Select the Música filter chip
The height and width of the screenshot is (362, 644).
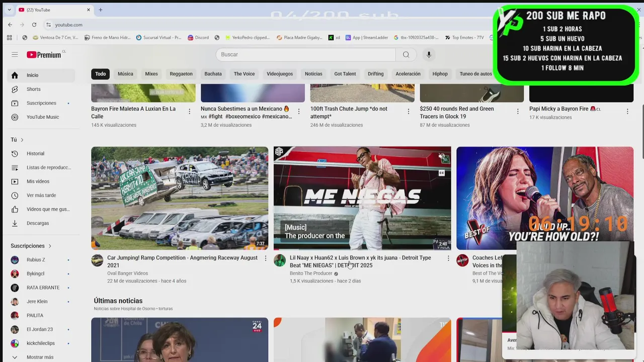pos(125,74)
